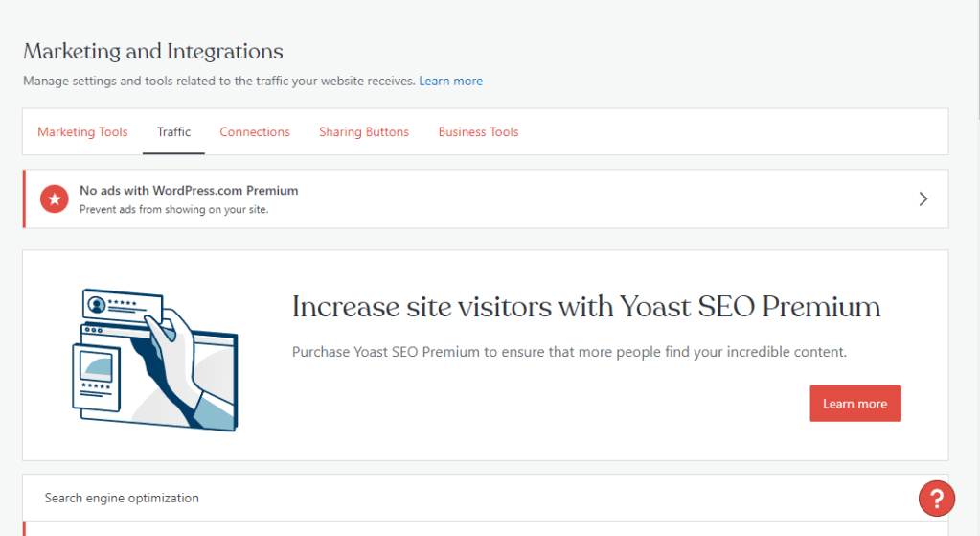Click the Purchase Yoast SEO Premium description text

569,352
